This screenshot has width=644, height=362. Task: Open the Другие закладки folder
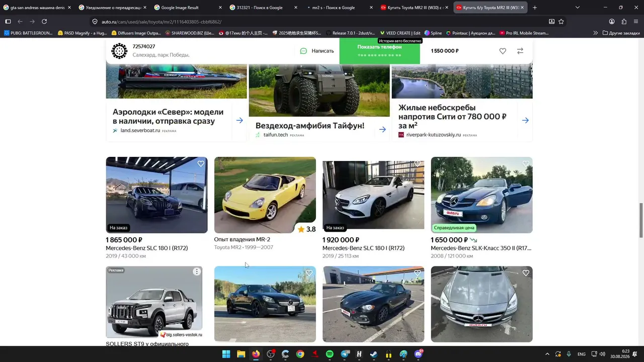pyautogui.click(x=621, y=33)
